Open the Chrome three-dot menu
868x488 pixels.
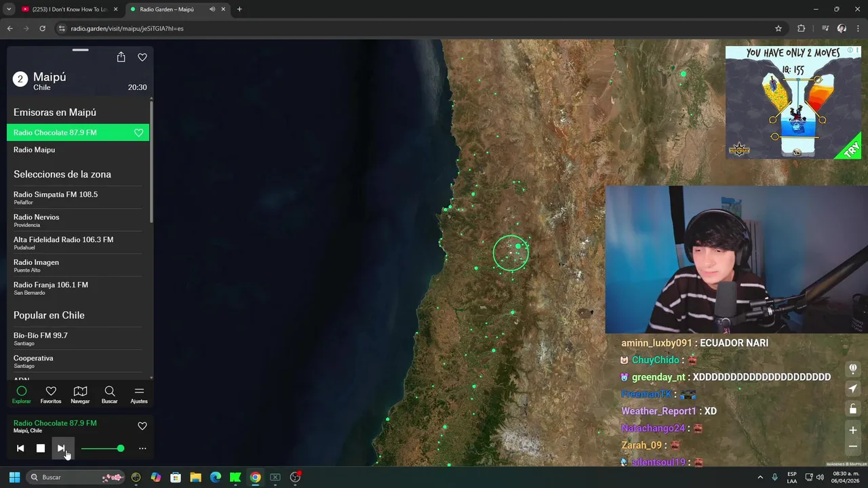point(858,28)
